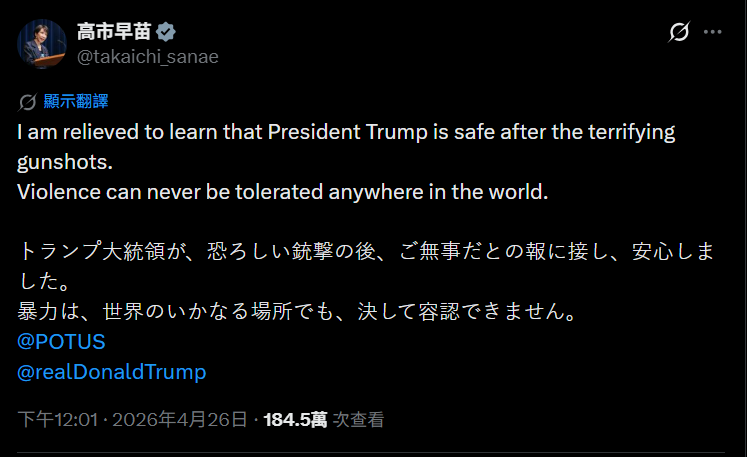Click the Grok icon at top right
Screen dimensions: 747x457
(678, 32)
